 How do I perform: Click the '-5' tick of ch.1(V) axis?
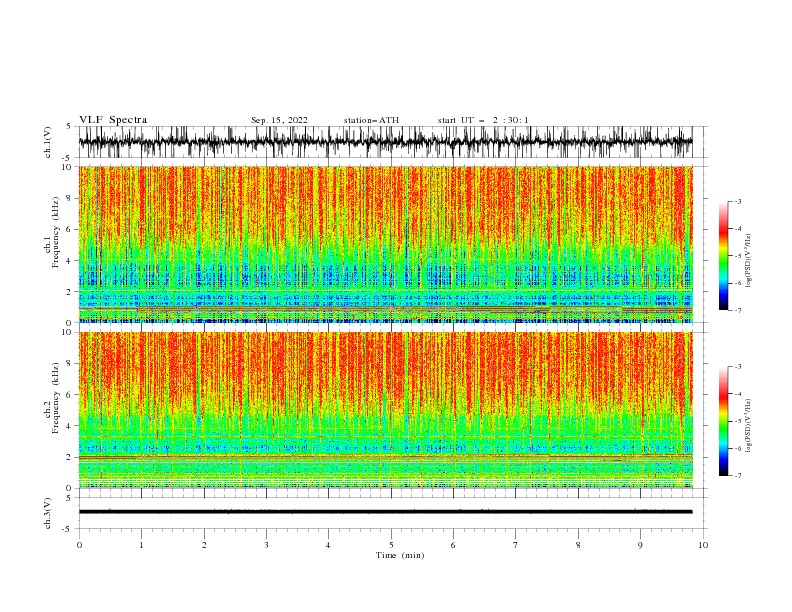coord(67,158)
